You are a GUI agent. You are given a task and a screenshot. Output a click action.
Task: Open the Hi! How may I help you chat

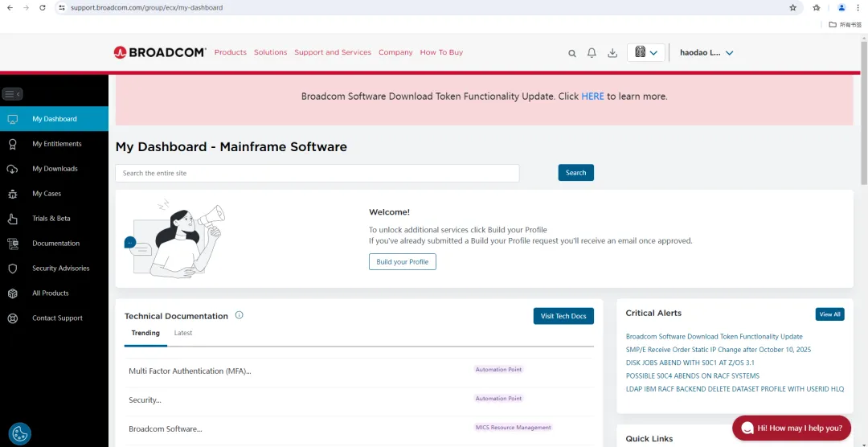click(791, 428)
